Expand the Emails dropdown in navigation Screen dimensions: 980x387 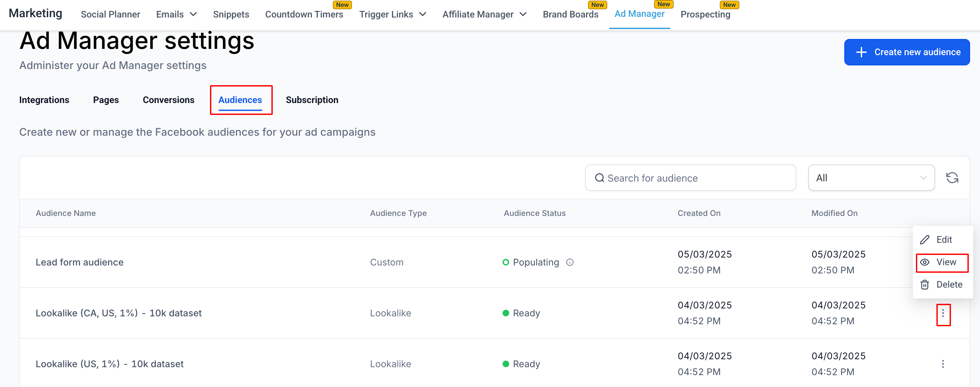coord(177,15)
